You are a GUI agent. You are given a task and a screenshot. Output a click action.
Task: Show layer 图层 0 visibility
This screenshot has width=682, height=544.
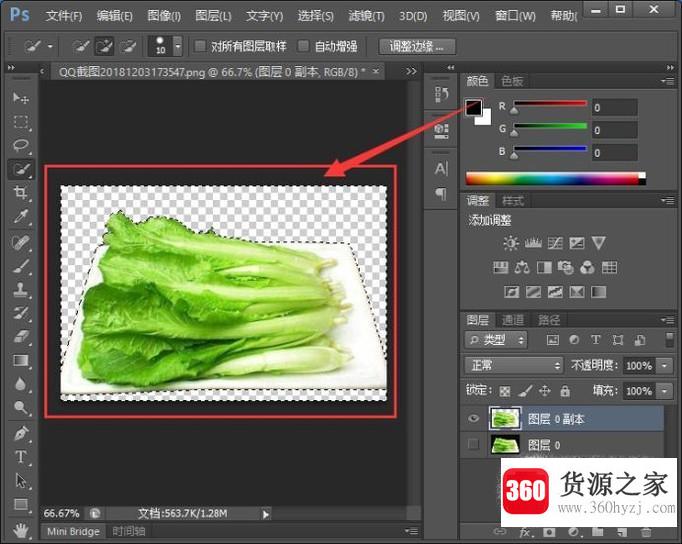point(473,444)
